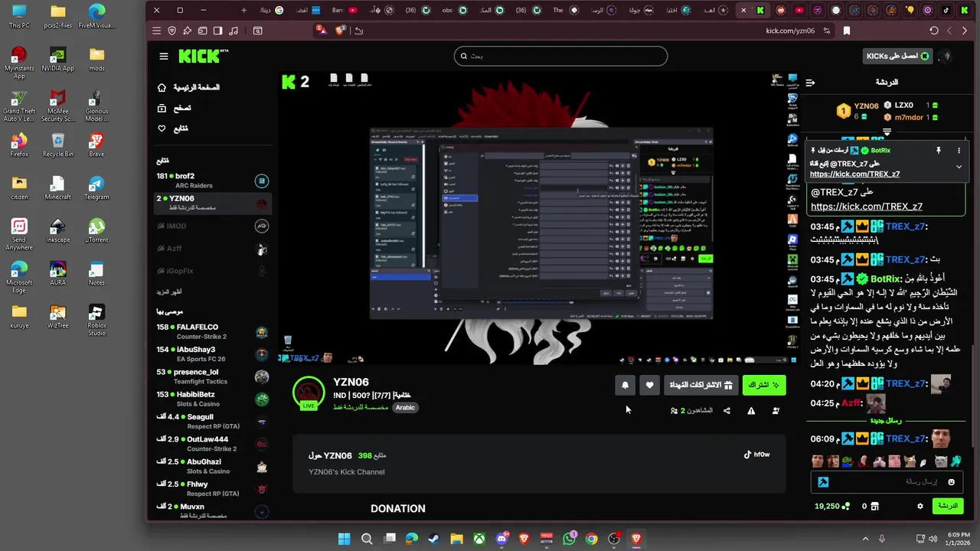Open pinned message options menu
This screenshot has width=980, height=551.
tap(959, 151)
